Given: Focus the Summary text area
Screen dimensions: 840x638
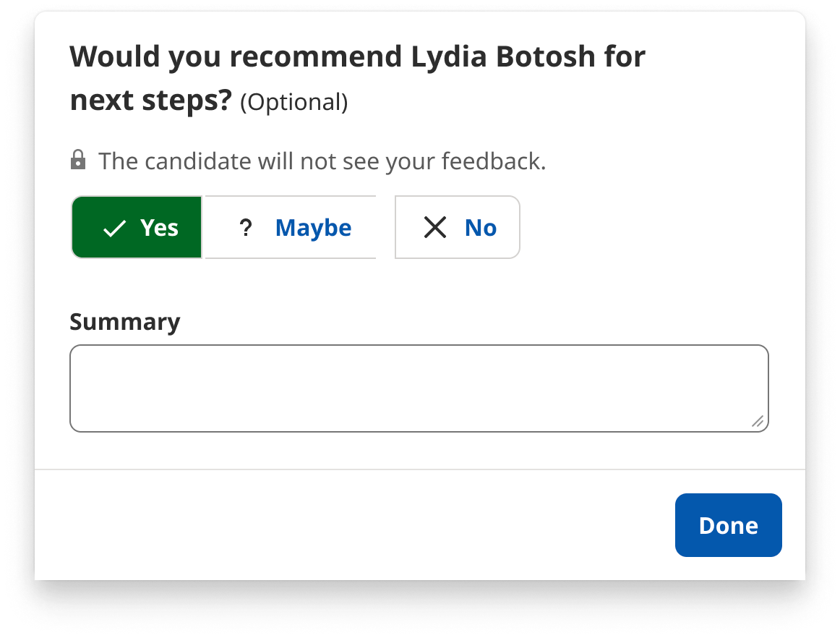Looking at the screenshot, I should click(x=419, y=388).
